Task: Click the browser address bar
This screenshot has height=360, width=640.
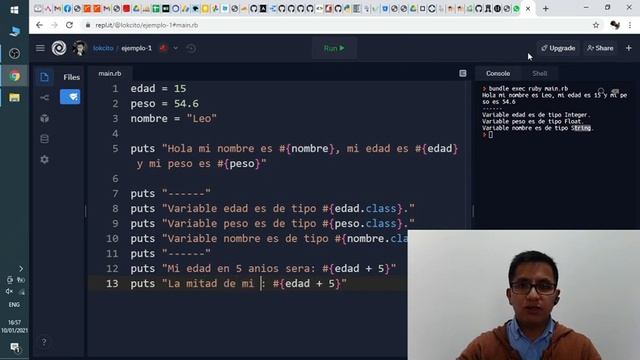Action: click(x=335, y=25)
